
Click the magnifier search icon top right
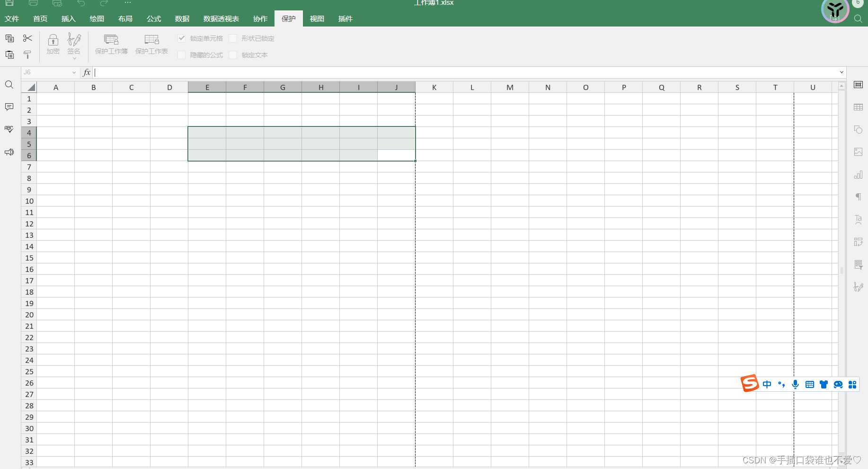858,19
